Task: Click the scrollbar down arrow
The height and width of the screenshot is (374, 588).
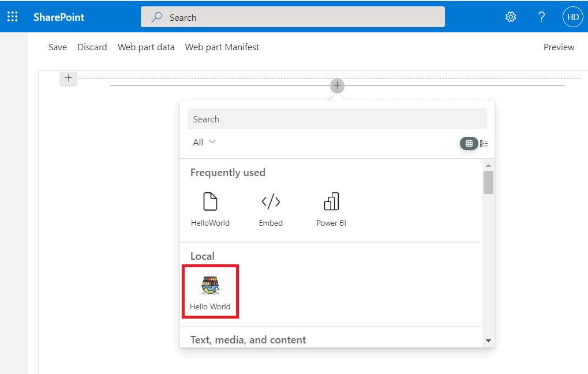Action: click(x=488, y=341)
